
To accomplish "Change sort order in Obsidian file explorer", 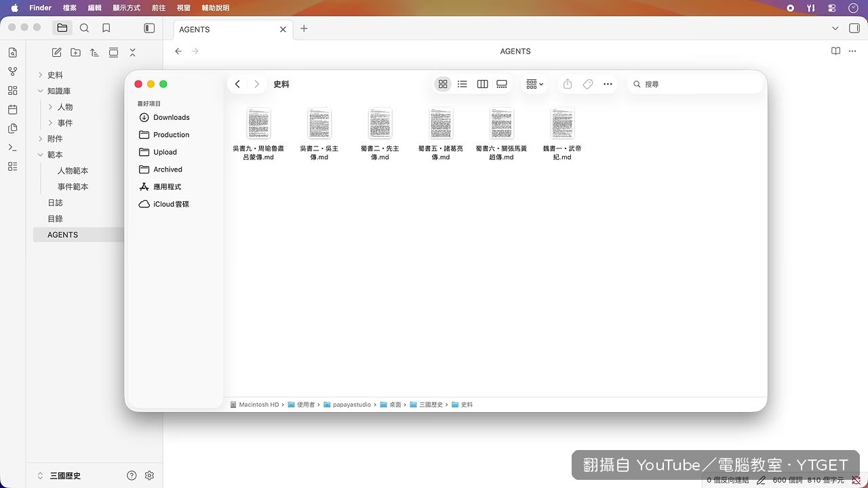I will tap(94, 52).
